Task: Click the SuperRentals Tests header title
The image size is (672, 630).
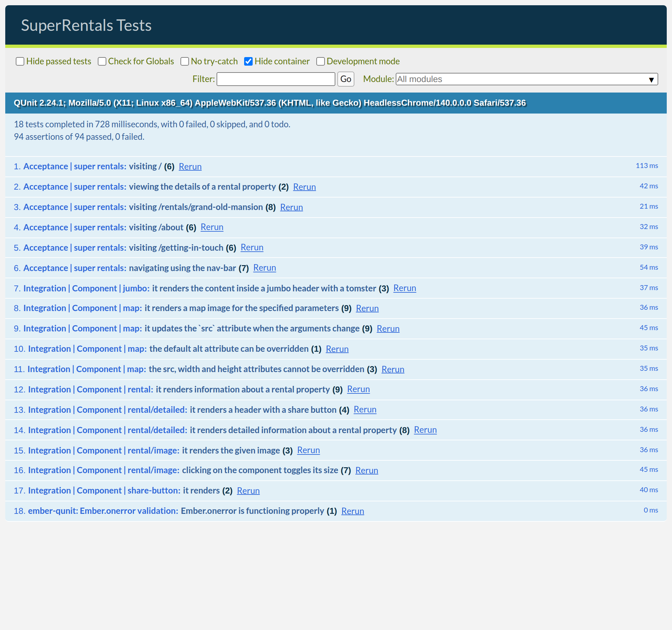Action: 86,25
